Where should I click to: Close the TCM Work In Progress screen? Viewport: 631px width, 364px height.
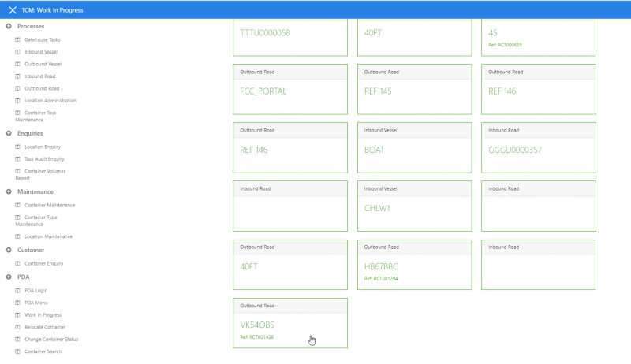(x=12, y=10)
